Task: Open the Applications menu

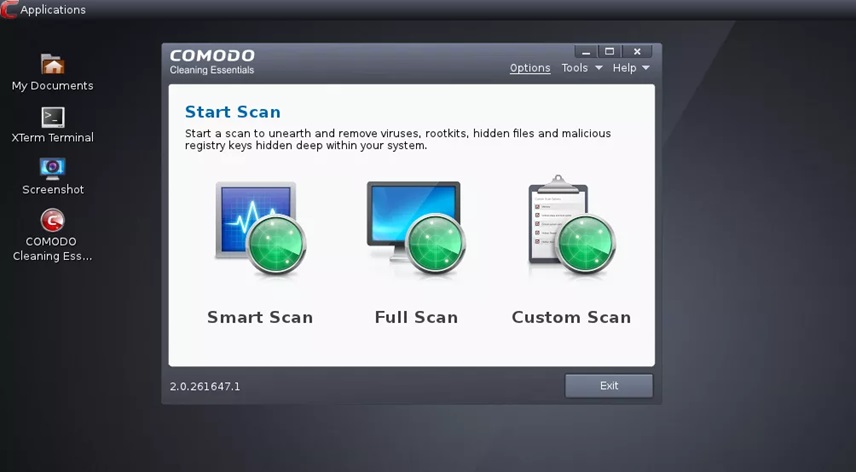Action: click(x=53, y=10)
